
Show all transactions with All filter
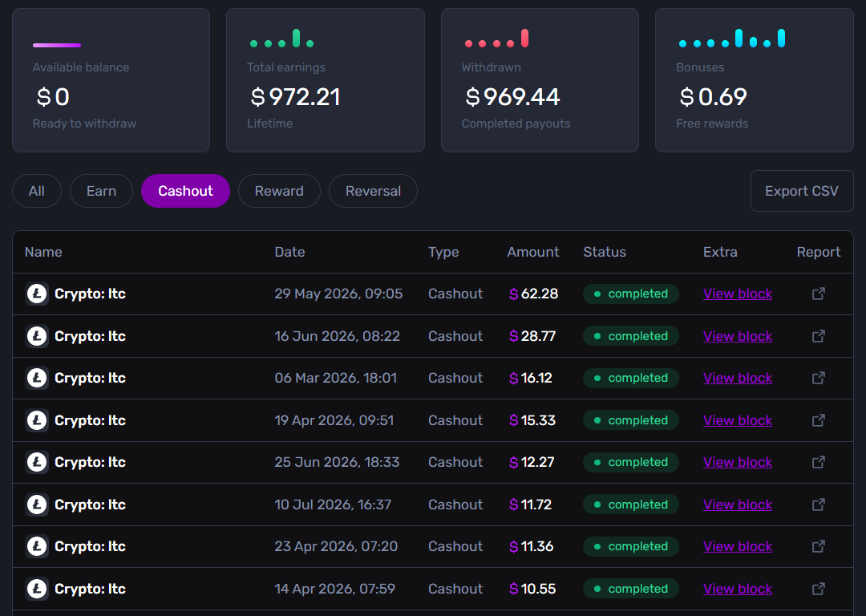click(x=36, y=191)
